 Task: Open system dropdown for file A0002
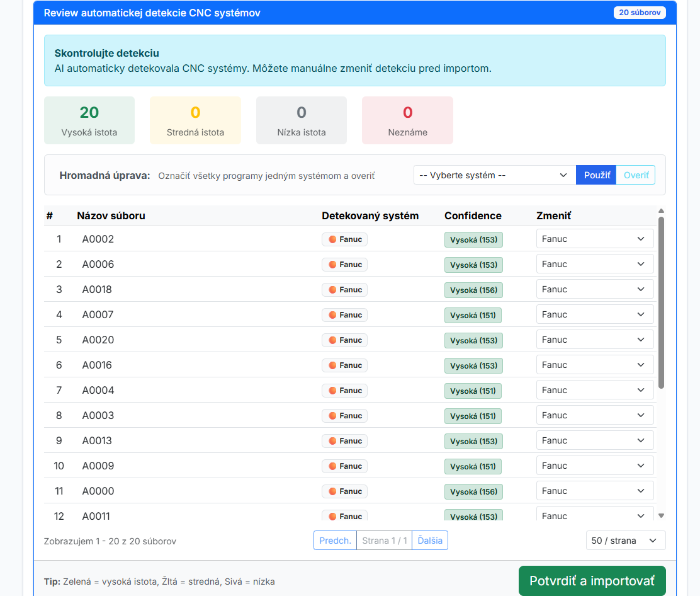[594, 239]
